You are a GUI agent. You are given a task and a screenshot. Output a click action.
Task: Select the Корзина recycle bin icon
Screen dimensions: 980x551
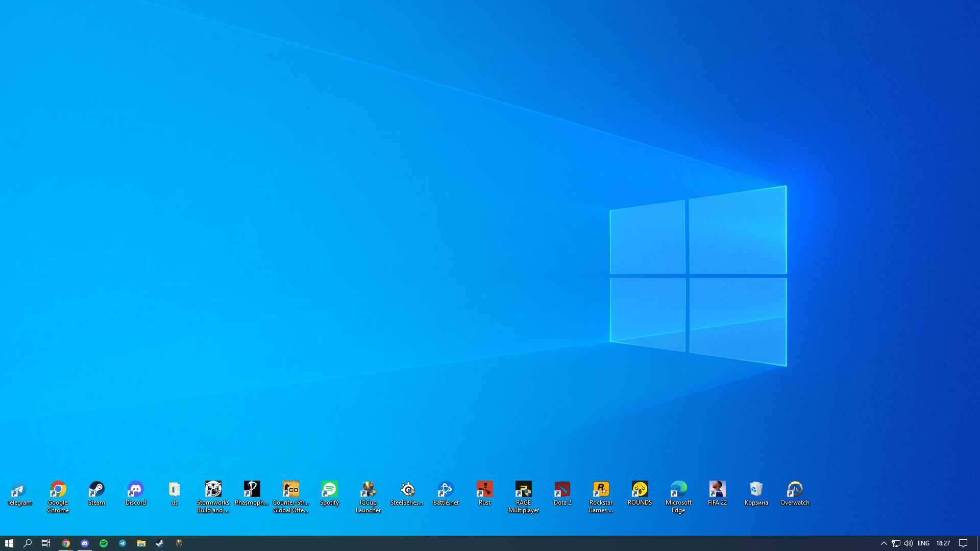point(756,493)
